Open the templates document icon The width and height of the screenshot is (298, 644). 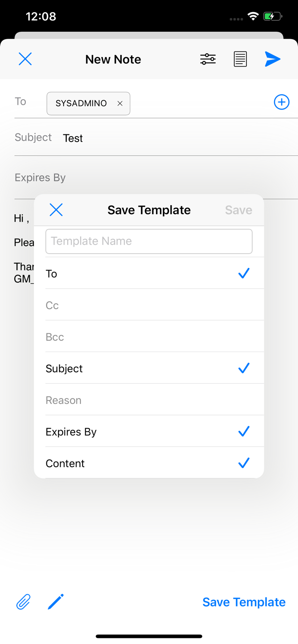click(240, 59)
